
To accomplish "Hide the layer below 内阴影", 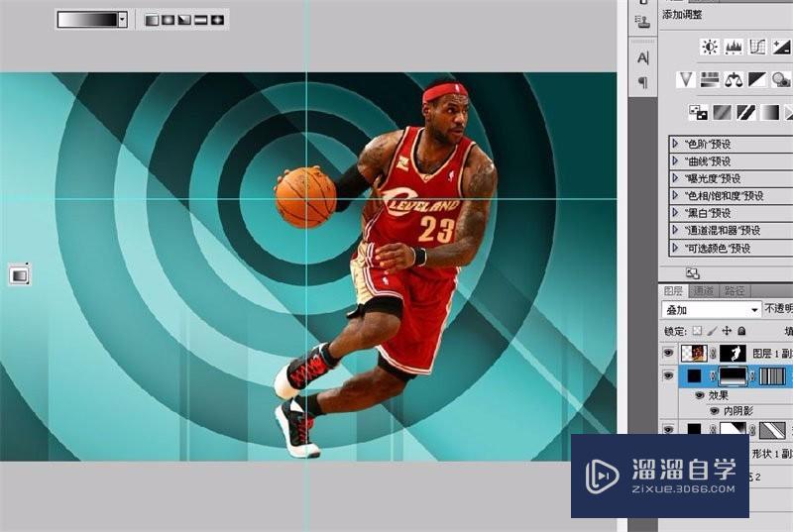I will click(x=668, y=429).
